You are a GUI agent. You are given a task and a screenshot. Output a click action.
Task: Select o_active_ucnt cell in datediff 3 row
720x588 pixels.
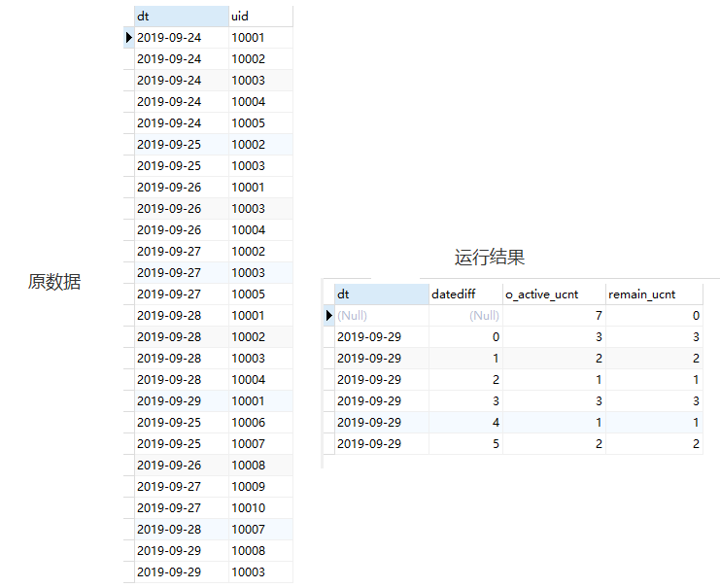554,401
